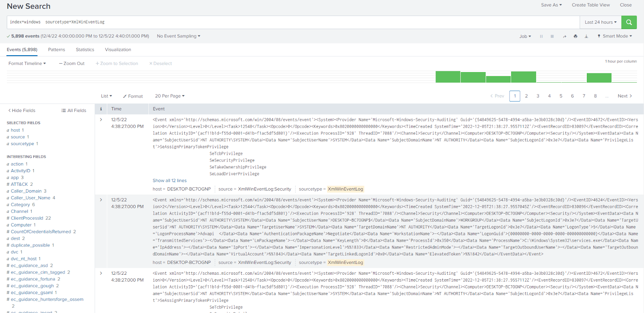Screen dimensions: 644x313
Task: Click the info 'i' column header icon
Action: [101, 109]
